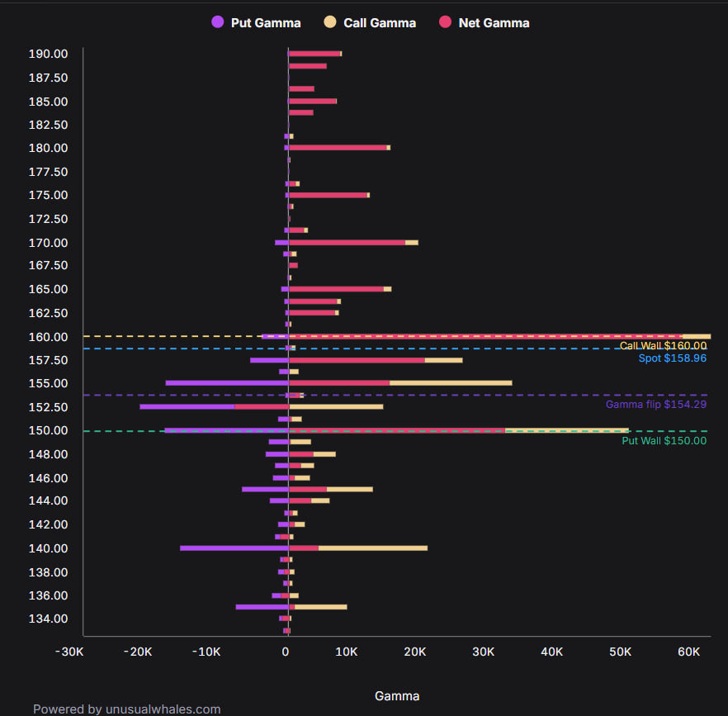The width and height of the screenshot is (728, 716).
Task: Click the net gamma bar at strike 160.00
Action: pos(485,336)
